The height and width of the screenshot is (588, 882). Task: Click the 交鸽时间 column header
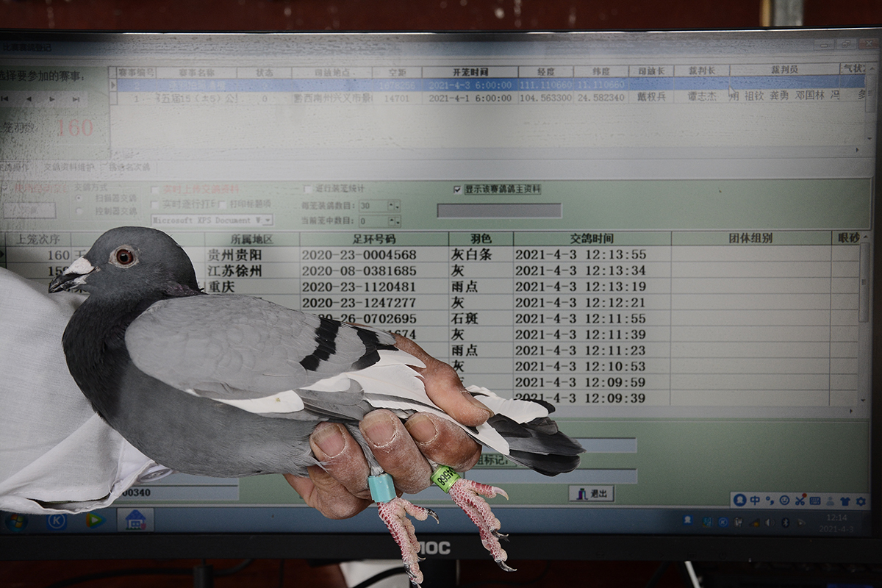click(x=592, y=239)
